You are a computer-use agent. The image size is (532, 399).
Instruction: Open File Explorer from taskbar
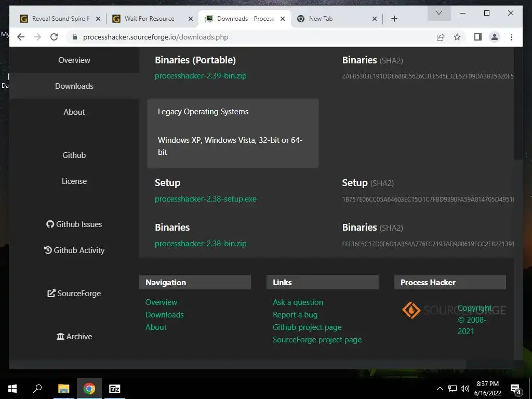63,389
